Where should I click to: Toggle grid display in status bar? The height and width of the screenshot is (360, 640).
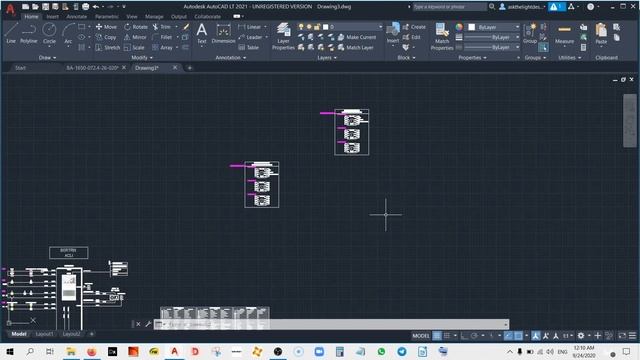(x=437, y=336)
